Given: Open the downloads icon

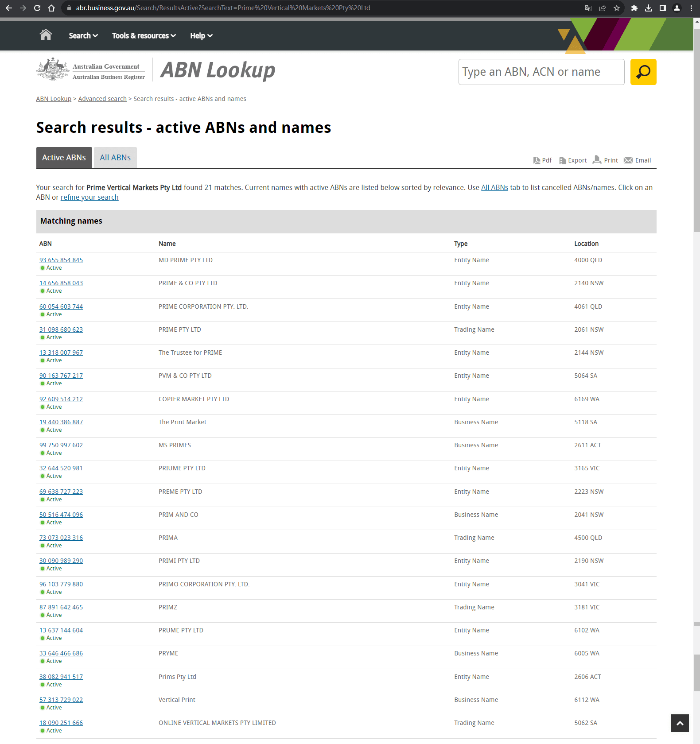Looking at the screenshot, I should [649, 8].
